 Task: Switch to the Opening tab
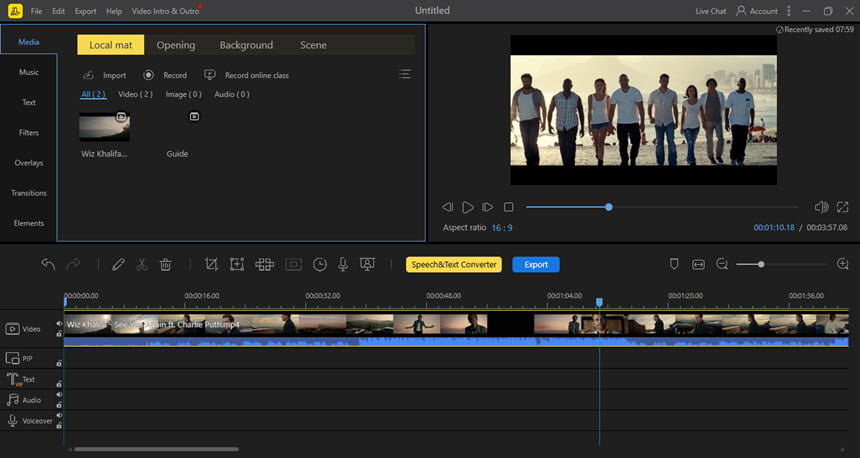pos(176,45)
